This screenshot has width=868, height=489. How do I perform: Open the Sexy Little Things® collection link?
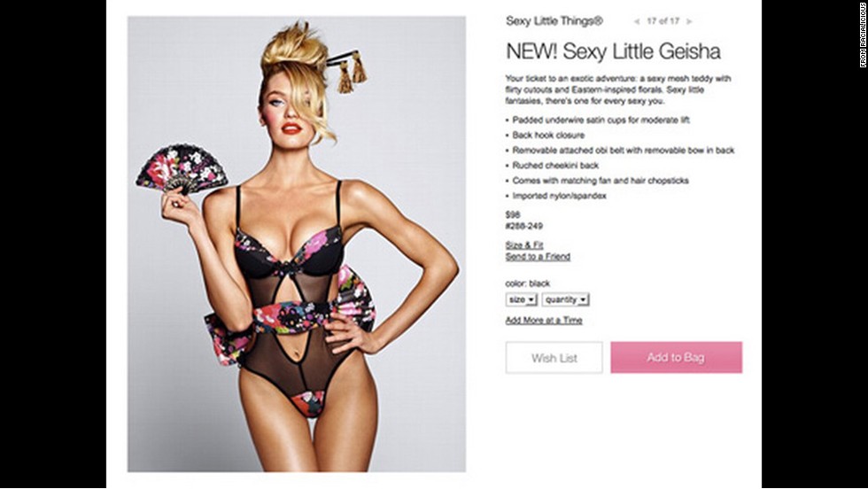(554, 21)
